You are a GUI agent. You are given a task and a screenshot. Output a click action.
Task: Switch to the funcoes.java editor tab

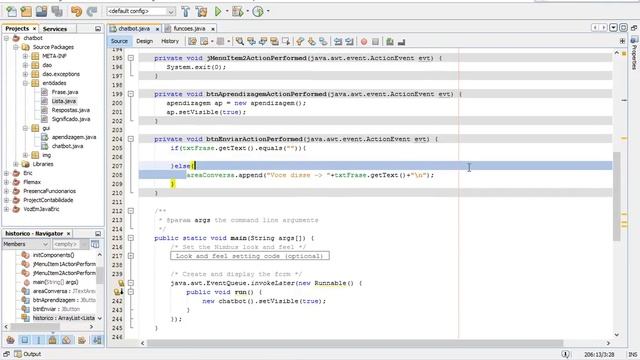(189, 29)
